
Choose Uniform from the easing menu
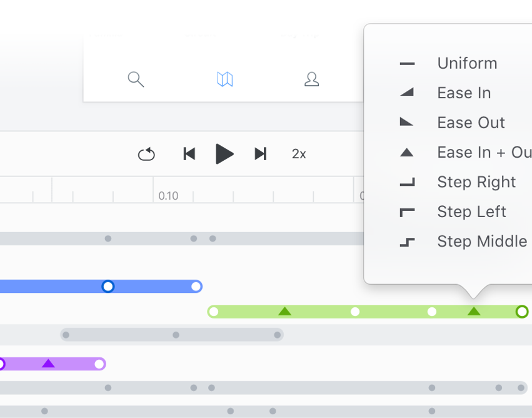[x=467, y=63]
